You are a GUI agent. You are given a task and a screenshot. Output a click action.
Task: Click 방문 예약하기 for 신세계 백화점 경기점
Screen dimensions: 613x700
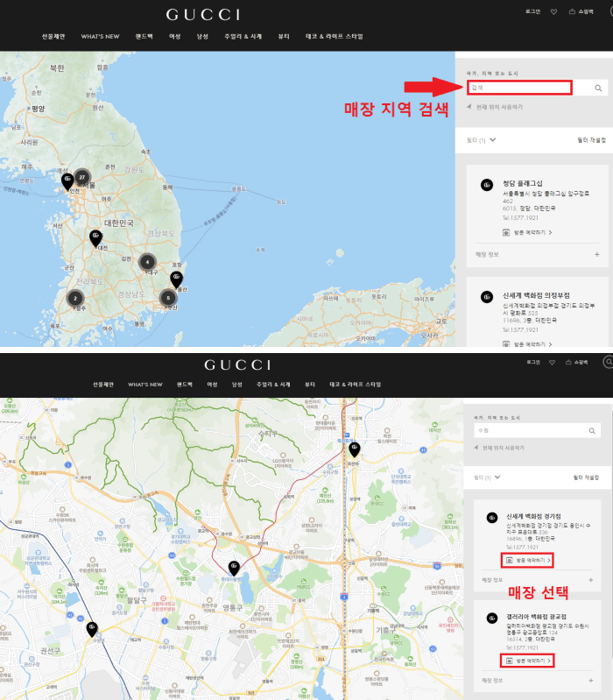coord(527,561)
